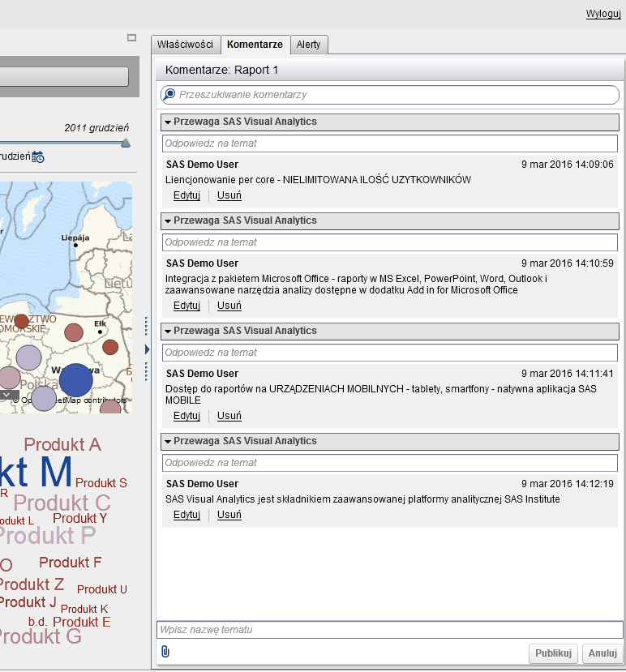626x672 pixels.
Task: Delete the SAS Institute platform comment
Action: (x=229, y=515)
